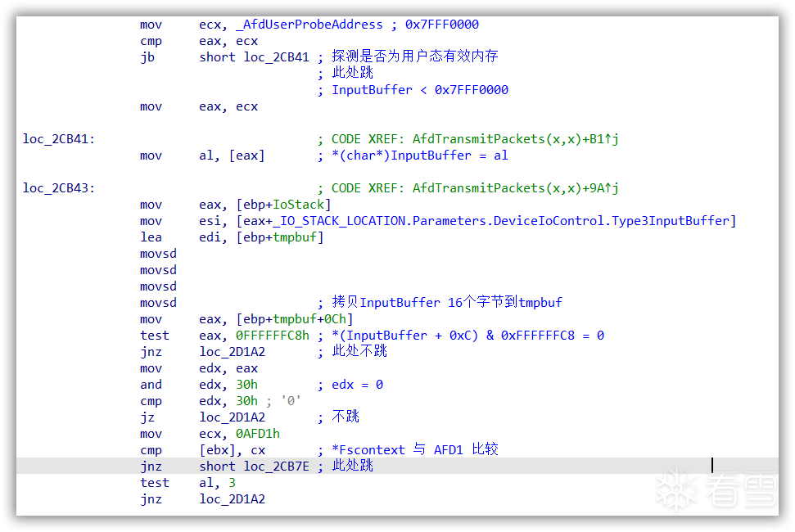Click comment '*(char*)InputBuffer = al'

(420, 156)
